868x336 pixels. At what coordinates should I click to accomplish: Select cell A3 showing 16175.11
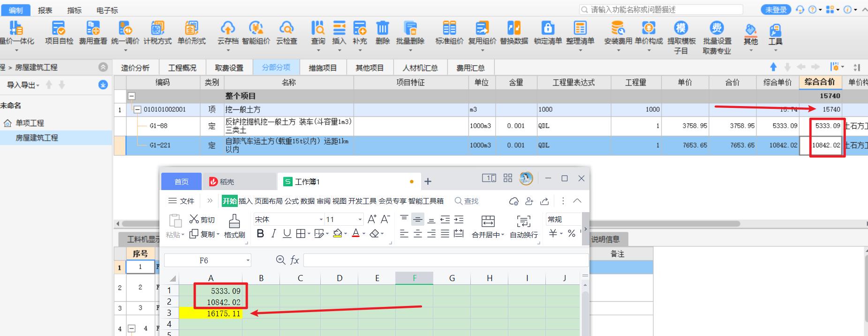211,313
